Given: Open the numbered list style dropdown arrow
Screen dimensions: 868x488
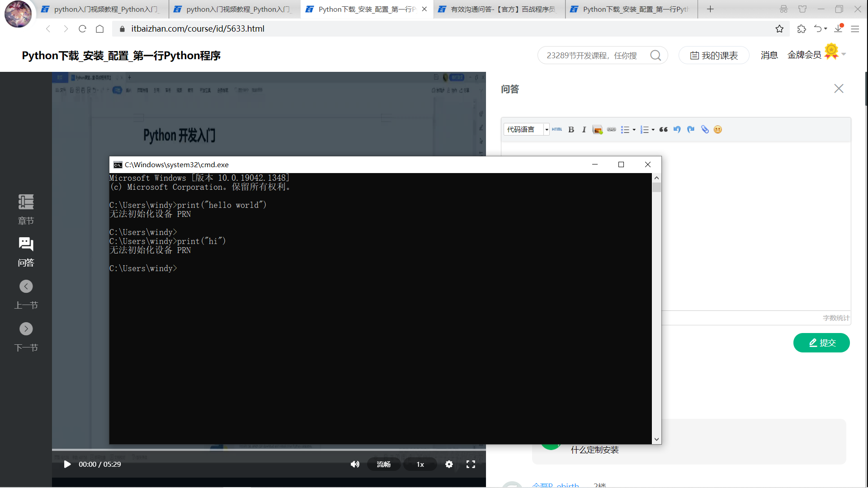Looking at the screenshot, I should click(x=653, y=130).
